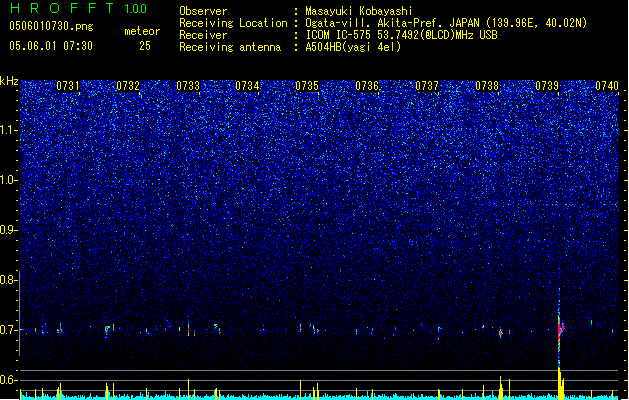Image resolution: width=629 pixels, height=400 pixels.
Task: Click the 0.7 kHz axis label
Action: [x=9, y=330]
